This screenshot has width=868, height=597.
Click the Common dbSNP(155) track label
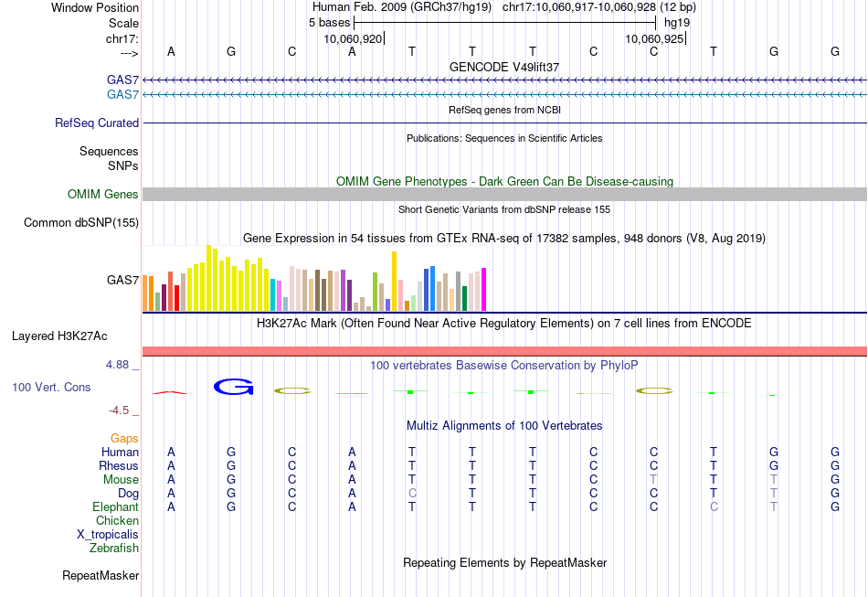[81, 223]
